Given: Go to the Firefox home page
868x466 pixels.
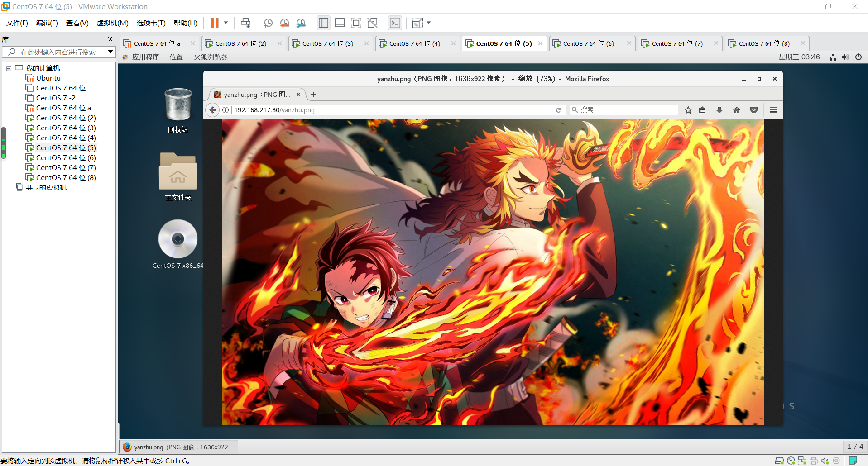Looking at the screenshot, I should [737, 110].
